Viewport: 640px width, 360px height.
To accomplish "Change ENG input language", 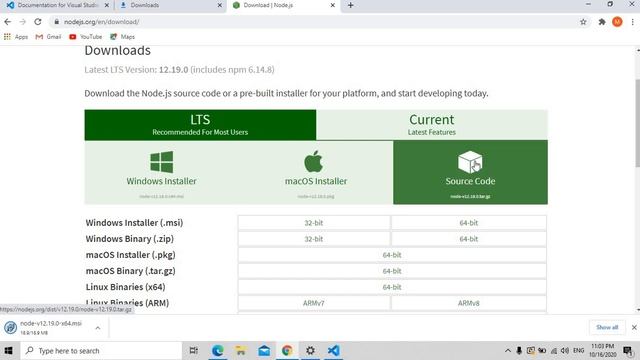I will click(x=578, y=351).
